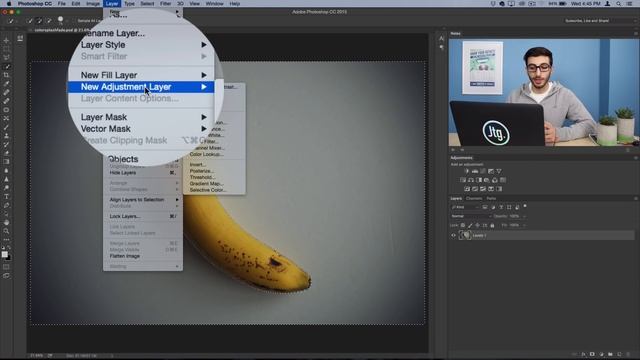
Task: Toggle filter for type layers
Action: click(x=501, y=207)
